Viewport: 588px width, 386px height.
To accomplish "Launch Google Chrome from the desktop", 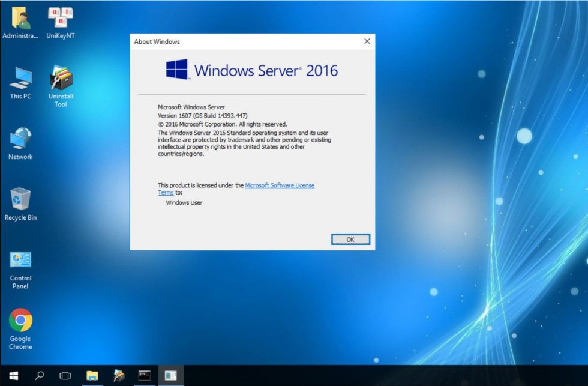I will [x=20, y=330].
